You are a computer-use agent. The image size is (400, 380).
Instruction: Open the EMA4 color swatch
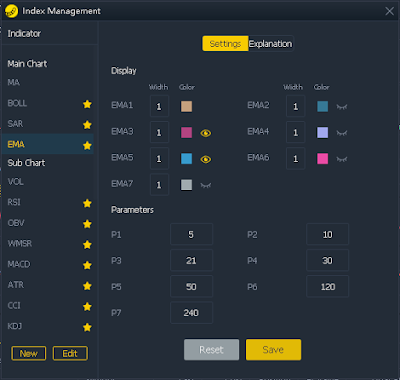(322, 133)
